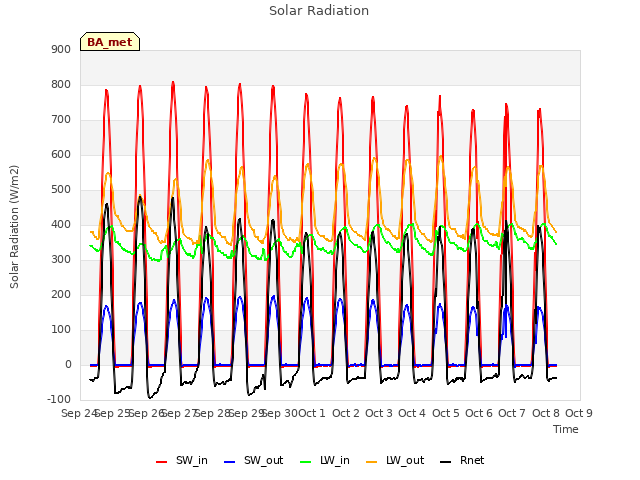Click the Oct 7 x-axis date label
Image resolution: width=640 pixels, height=480 pixels.
(x=512, y=413)
